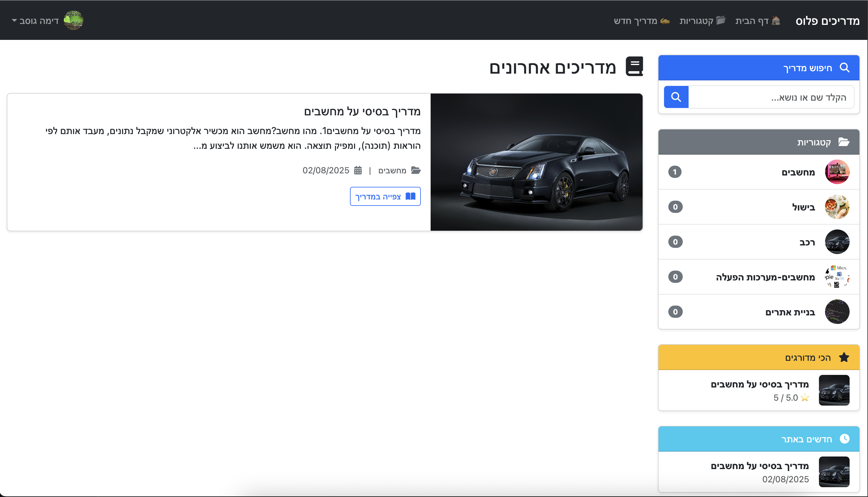Select the רכב category
Image resolution: width=868 pixels, height=497 pixels.
pos(807,242)
